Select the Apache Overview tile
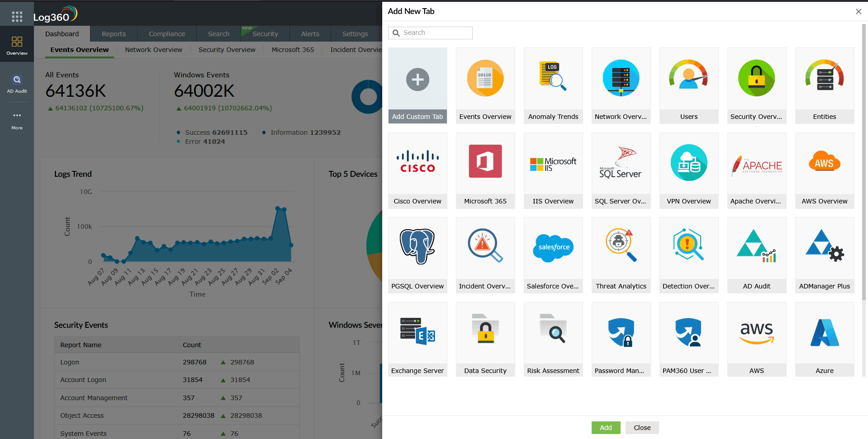Screen dimensions: 868x439 [756, 170]
